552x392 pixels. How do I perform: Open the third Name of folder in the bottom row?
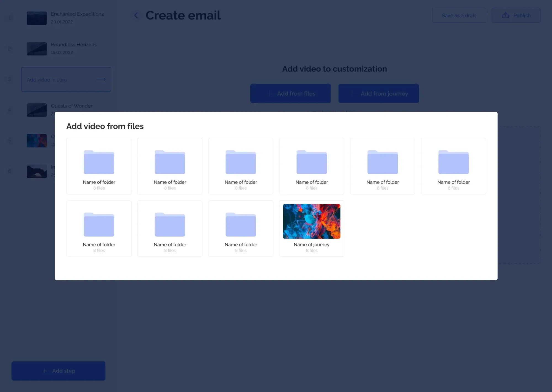[241, 228]
